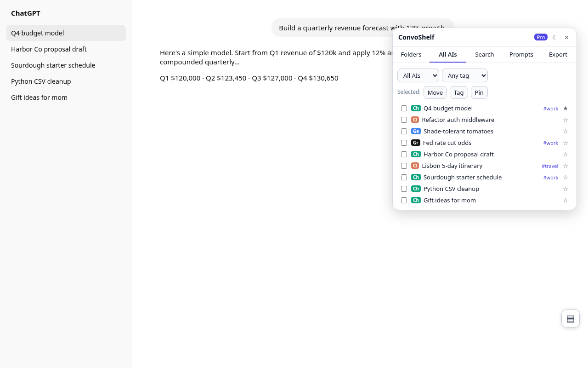
Task: Click #work tag on Fed rate cut odds
Action: (551, 143)
